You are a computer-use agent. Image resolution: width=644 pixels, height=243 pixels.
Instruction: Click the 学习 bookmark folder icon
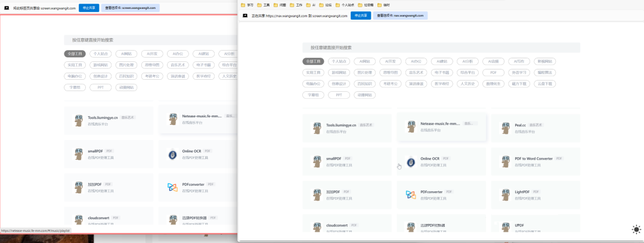pyautogui.click(x=243, y=5)
